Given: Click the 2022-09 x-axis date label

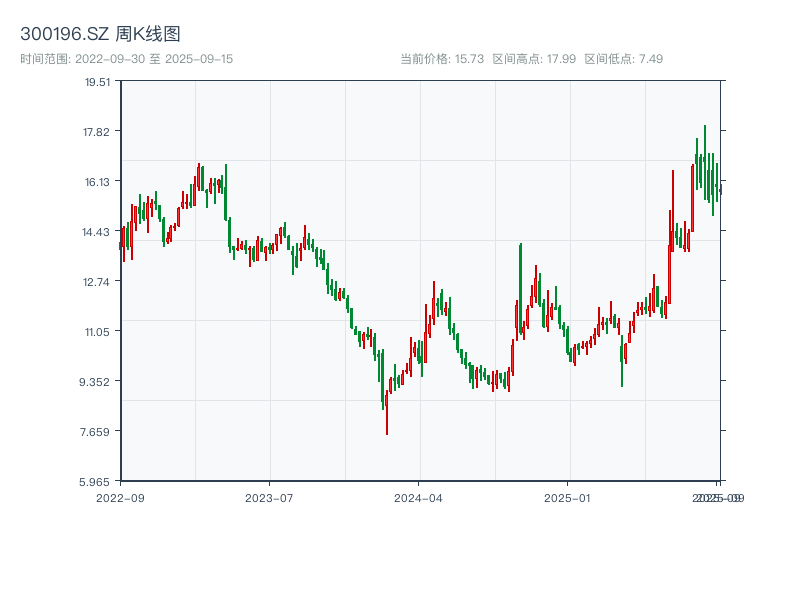Looking at the screenshot, I should click(x=120, y=497).
